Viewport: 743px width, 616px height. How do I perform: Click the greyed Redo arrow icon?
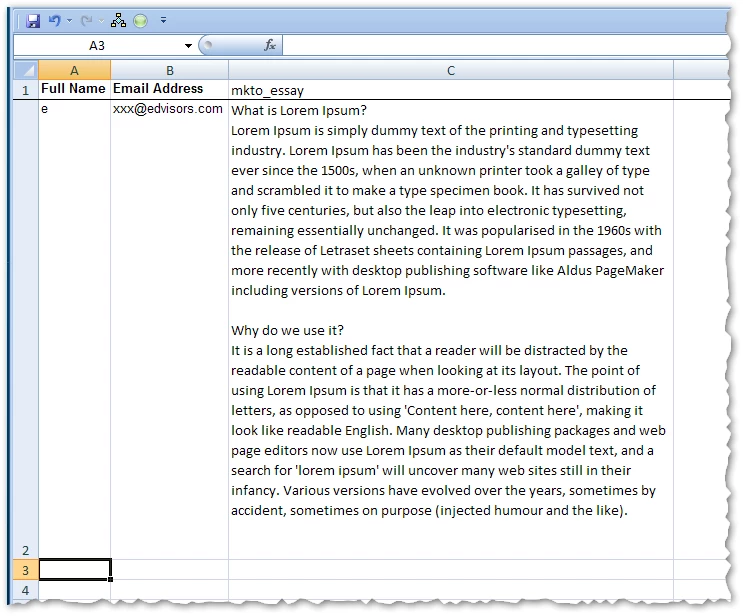87,20
